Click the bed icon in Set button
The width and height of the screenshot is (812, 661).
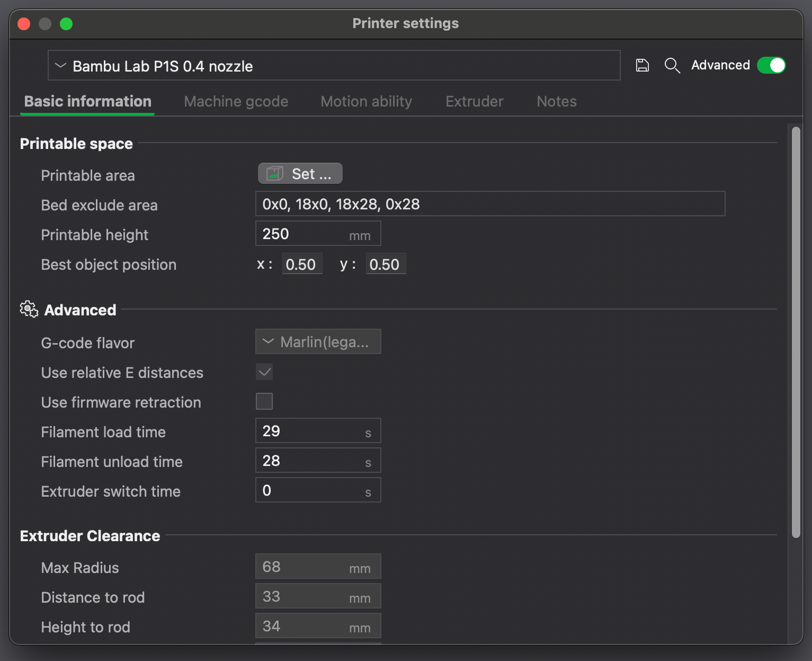point(274,173)
